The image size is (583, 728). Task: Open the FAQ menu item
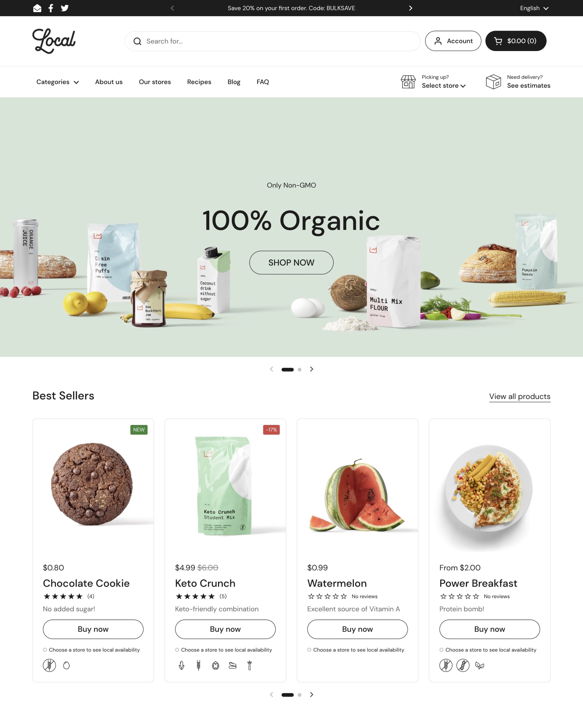pyautogui.click(x=262, y=82)
